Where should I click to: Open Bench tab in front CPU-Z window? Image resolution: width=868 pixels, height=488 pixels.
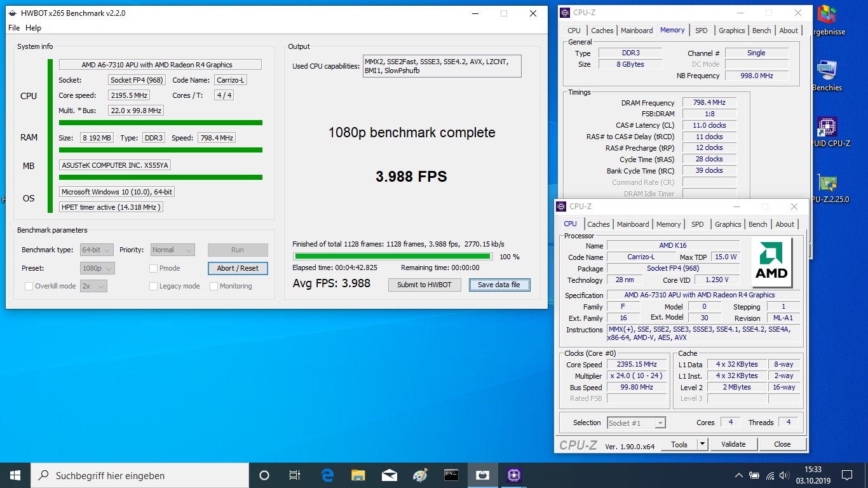coord(757,224)
